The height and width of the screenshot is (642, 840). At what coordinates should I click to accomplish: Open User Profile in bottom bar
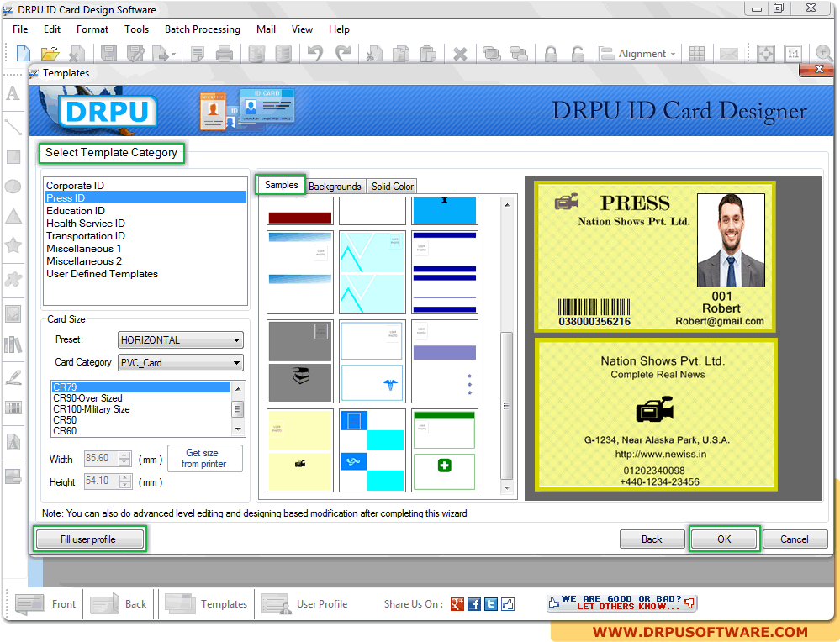304,603
